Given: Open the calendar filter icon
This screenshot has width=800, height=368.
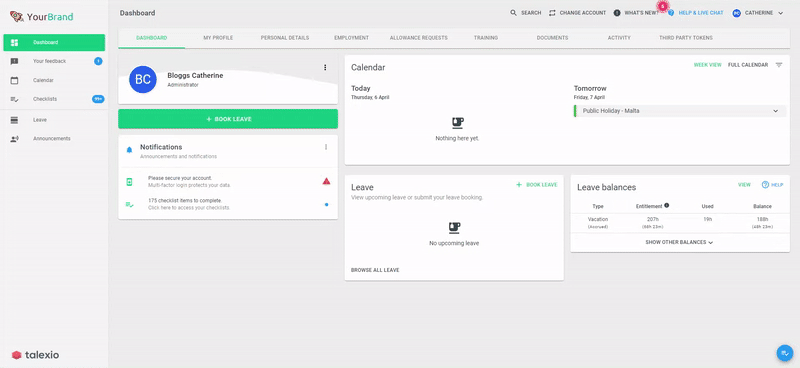Looking at the screenshot, I should point(779,65).
